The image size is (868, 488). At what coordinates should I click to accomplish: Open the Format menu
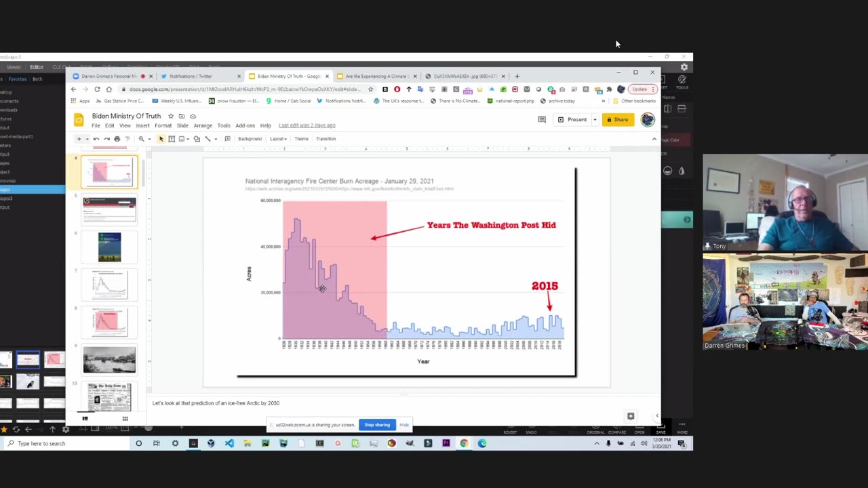click(x=163, y=125)
